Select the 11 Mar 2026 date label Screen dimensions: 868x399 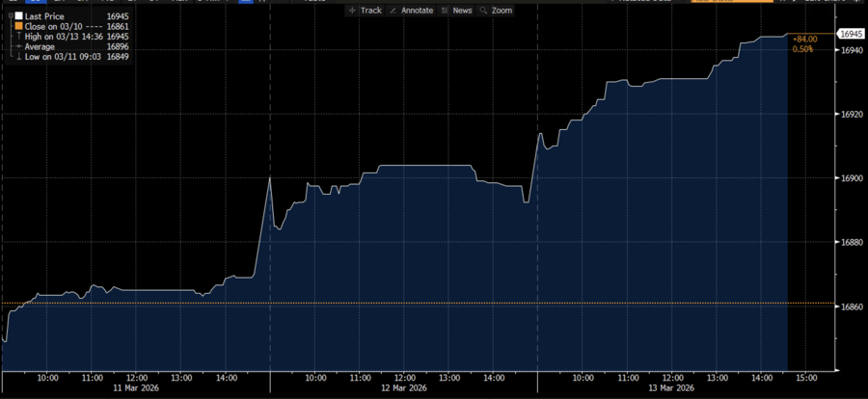tap(136, 387)
